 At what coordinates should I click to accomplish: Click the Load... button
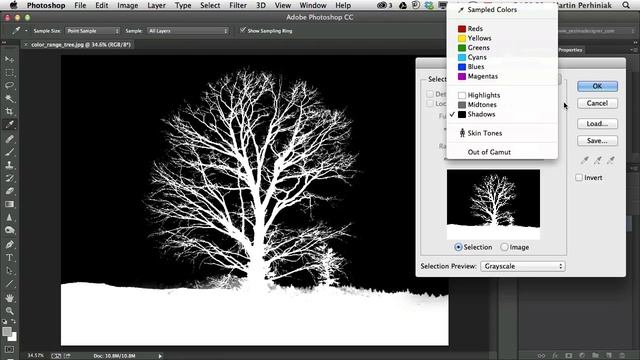click(597, 124)
